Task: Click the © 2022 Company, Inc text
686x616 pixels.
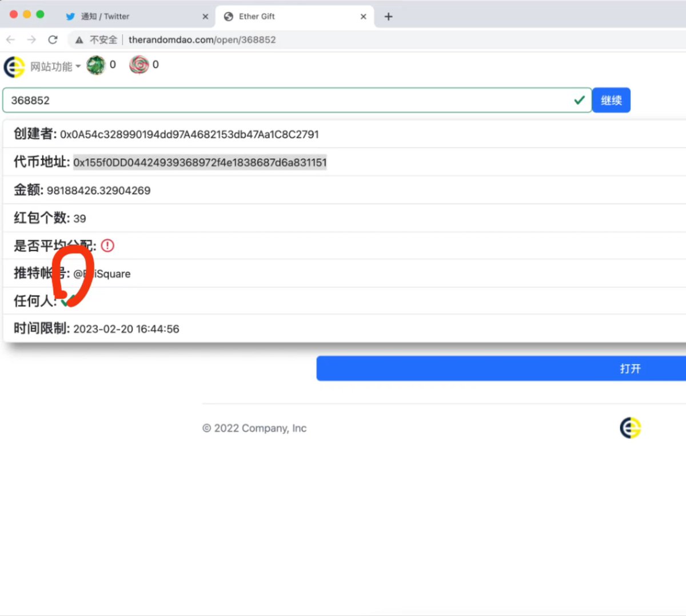Action: [x=254, y=428]
